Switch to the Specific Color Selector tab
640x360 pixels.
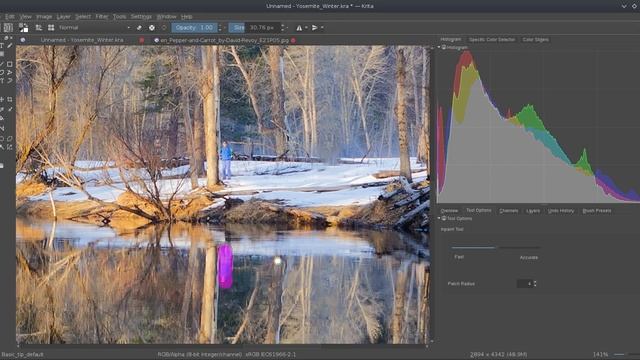coord(492,40)
